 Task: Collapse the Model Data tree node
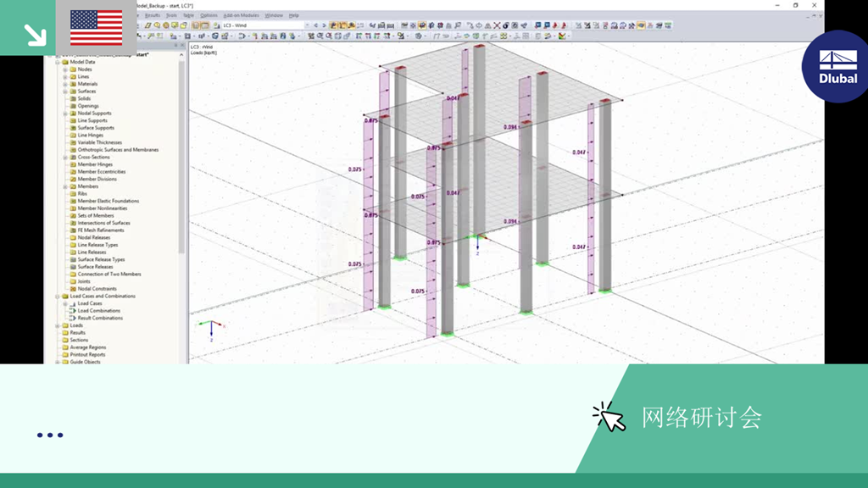pos(58,62)
